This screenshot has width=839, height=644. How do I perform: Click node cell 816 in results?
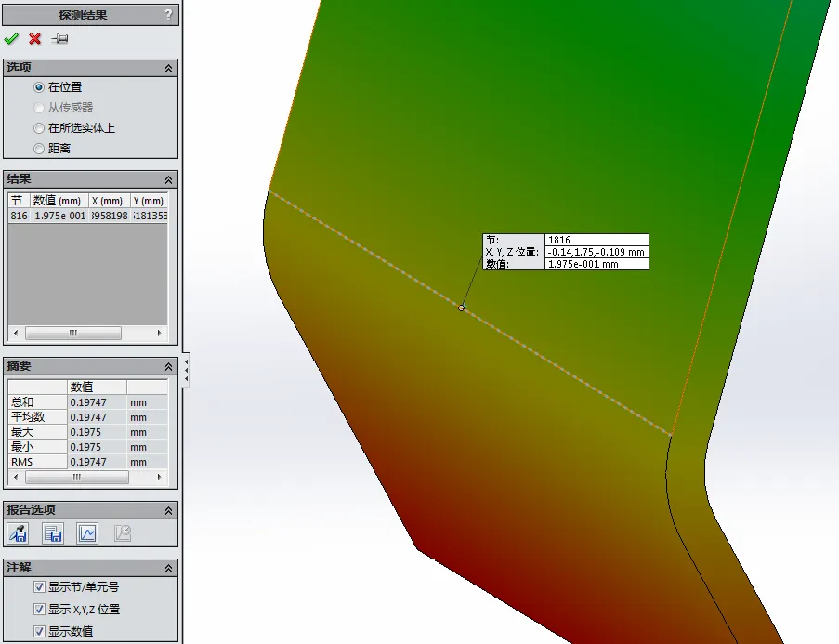(19, 216)
